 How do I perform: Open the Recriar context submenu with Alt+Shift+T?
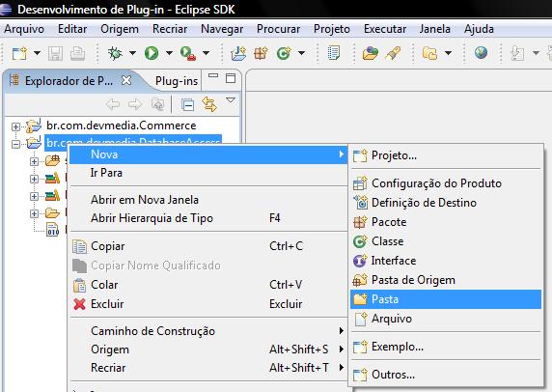[x=208, y=368]
